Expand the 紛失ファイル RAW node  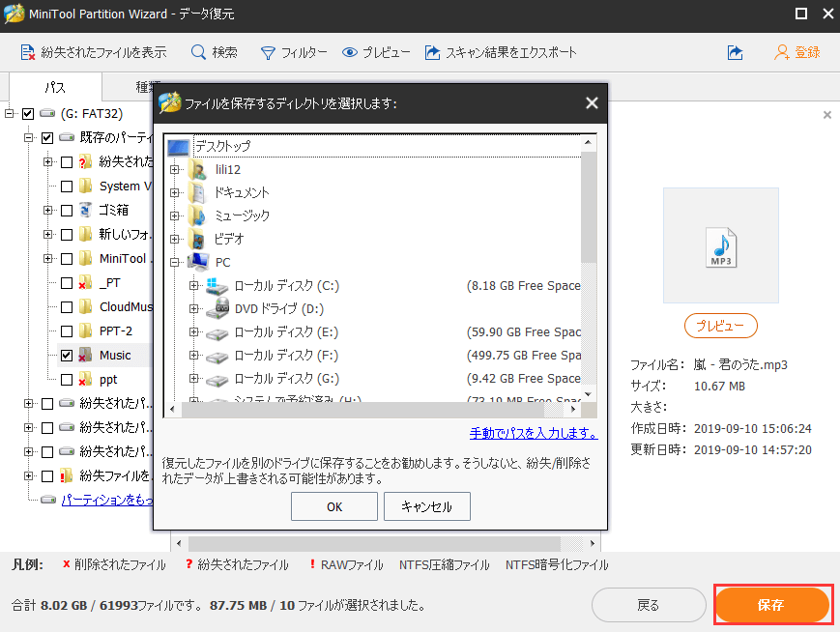pos(28,475)
